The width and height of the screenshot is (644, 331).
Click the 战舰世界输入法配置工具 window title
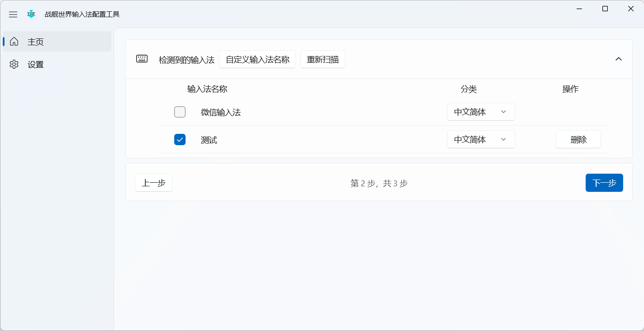click(x=82, y=14)
